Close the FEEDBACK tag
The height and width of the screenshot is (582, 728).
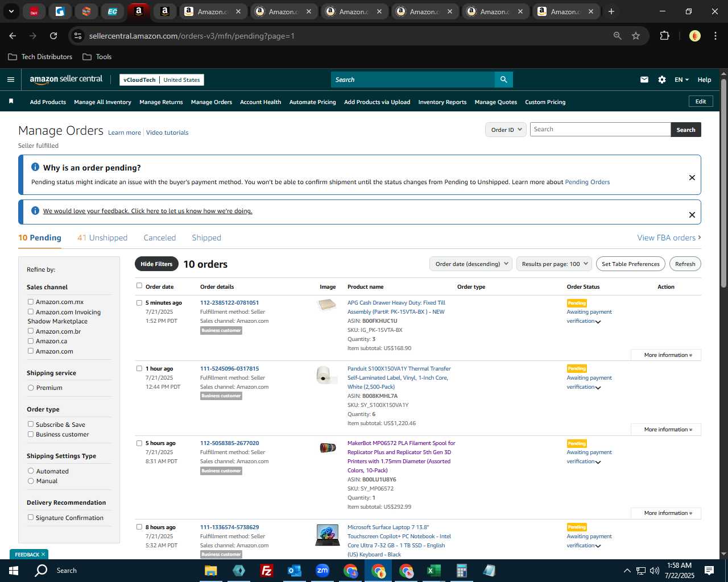coord(43,554)
